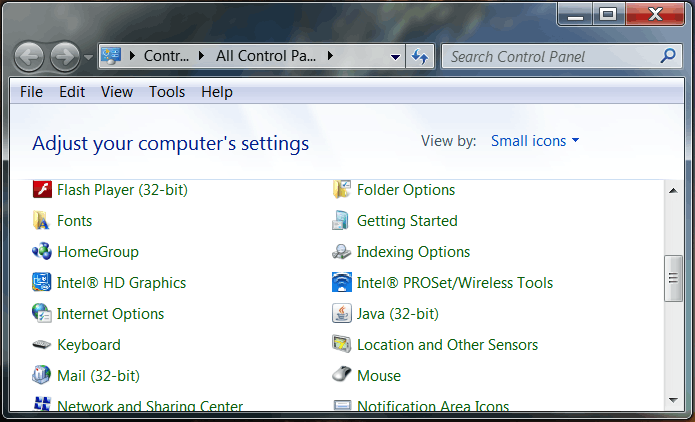Screen dimensions: 695x422
Task: Minimize the Control Panel window
Action: coord(575,15)
